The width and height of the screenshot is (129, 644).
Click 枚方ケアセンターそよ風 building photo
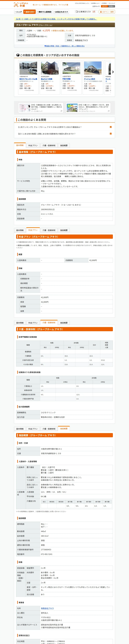tap(28, 68)
